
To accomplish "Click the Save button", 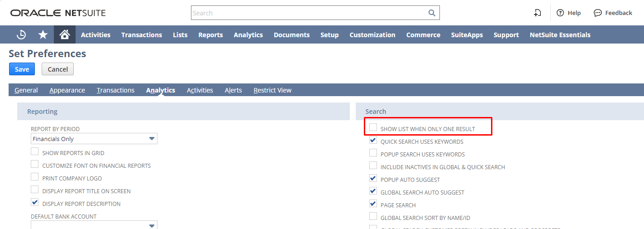I will coord(22,69).
